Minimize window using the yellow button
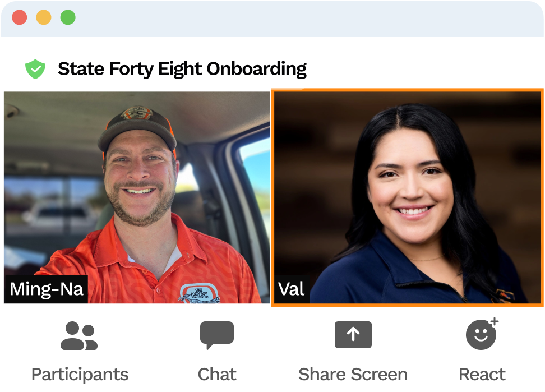The height and width of the screenshot is (392, 545). 44,17
